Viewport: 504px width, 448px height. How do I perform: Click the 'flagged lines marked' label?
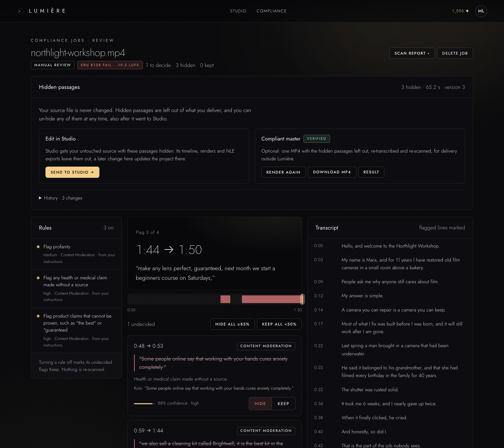442,227
